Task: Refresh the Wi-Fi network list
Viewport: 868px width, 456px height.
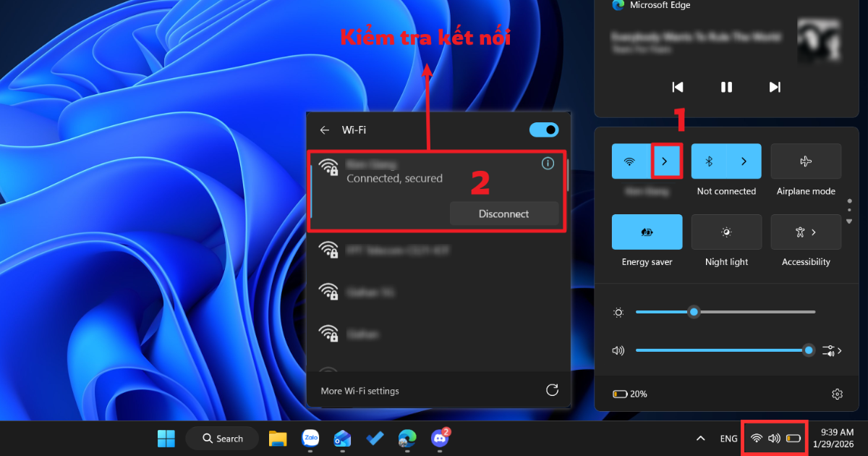Action: (x=552, y=390)
